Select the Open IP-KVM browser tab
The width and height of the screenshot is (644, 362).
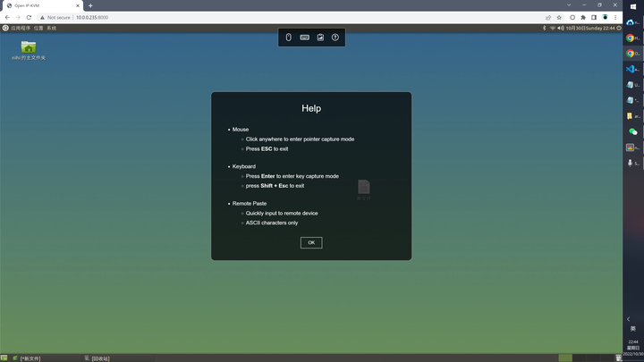(x=43, y=5)
